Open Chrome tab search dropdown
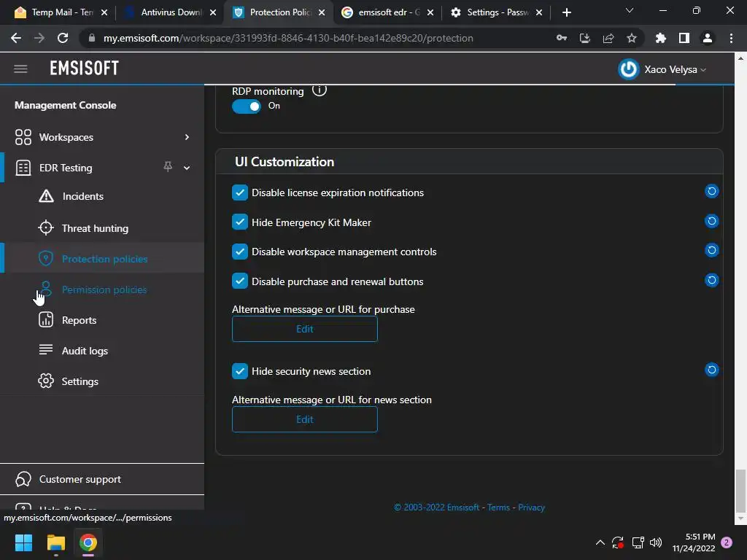Image resolution: width=747 pixels, height=560 pixels. pos(630,10)
